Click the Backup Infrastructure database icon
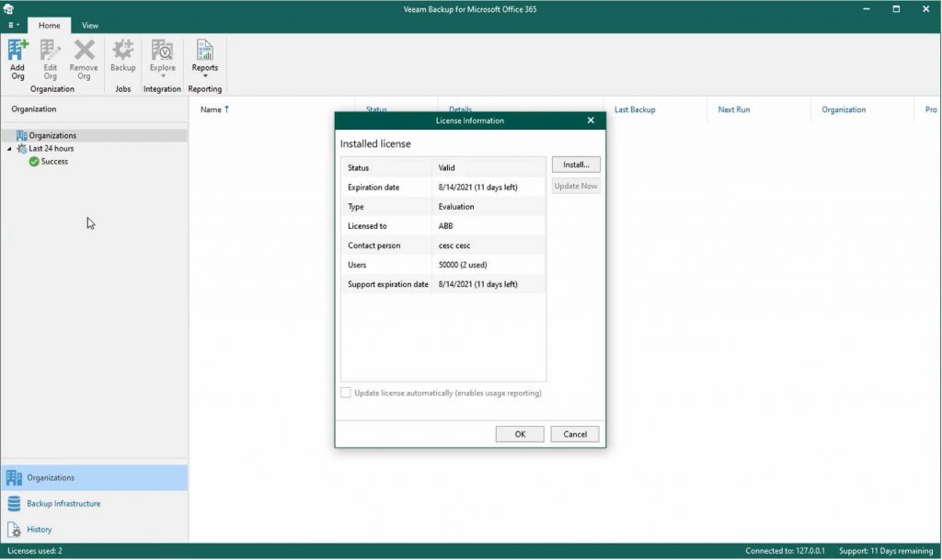The height and width of the screenshot is (560, 942). pyautogui.click(x=14, y=504)
